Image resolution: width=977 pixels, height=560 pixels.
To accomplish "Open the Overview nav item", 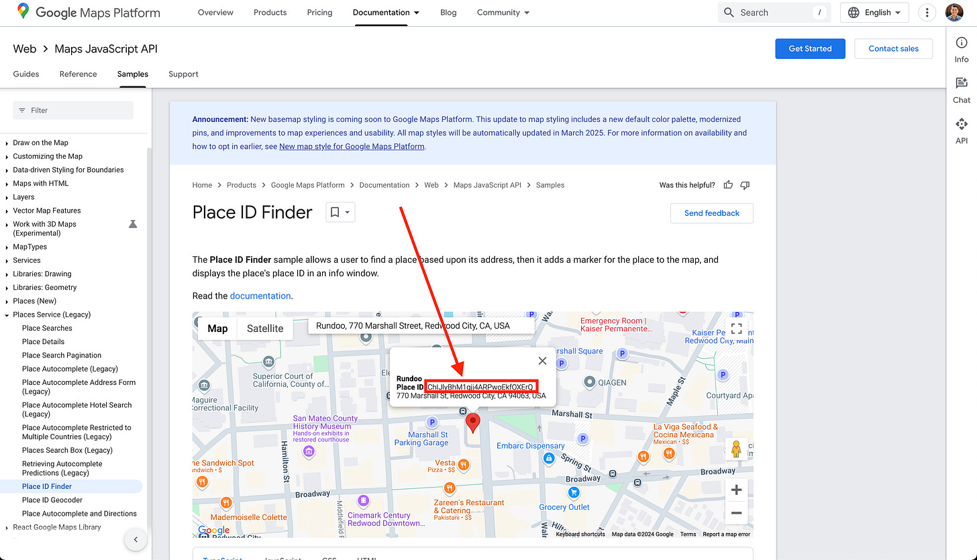I will 216,12.
